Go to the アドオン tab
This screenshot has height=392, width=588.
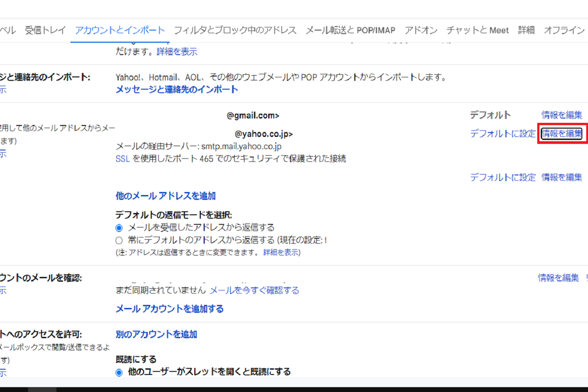(421, 30)
